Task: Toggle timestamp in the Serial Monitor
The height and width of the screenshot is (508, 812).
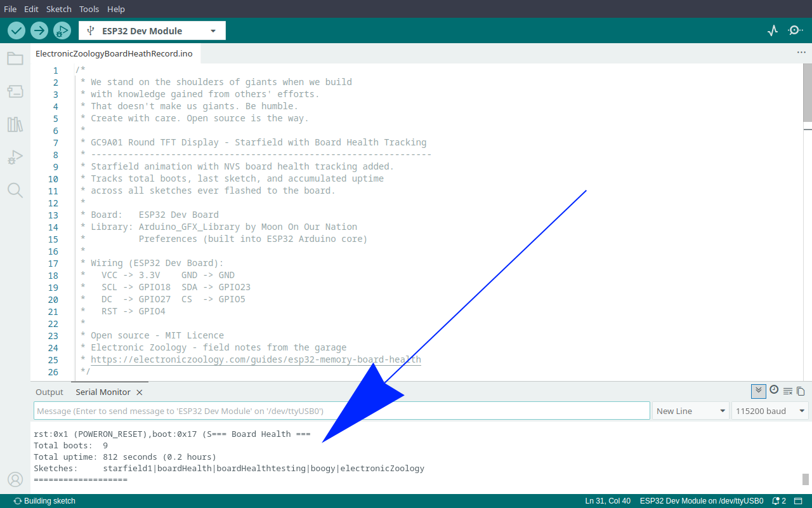Action: pyautogui.click(x=774, y=391)
